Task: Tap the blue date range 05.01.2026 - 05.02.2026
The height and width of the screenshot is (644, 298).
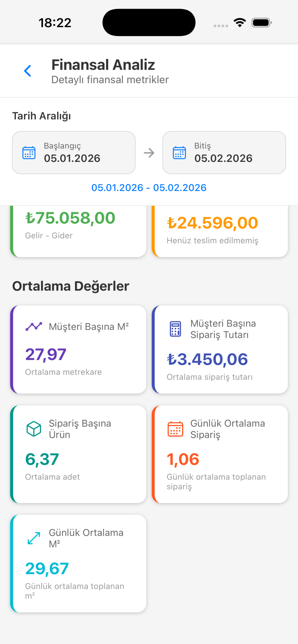Action: tap(149, 188)
